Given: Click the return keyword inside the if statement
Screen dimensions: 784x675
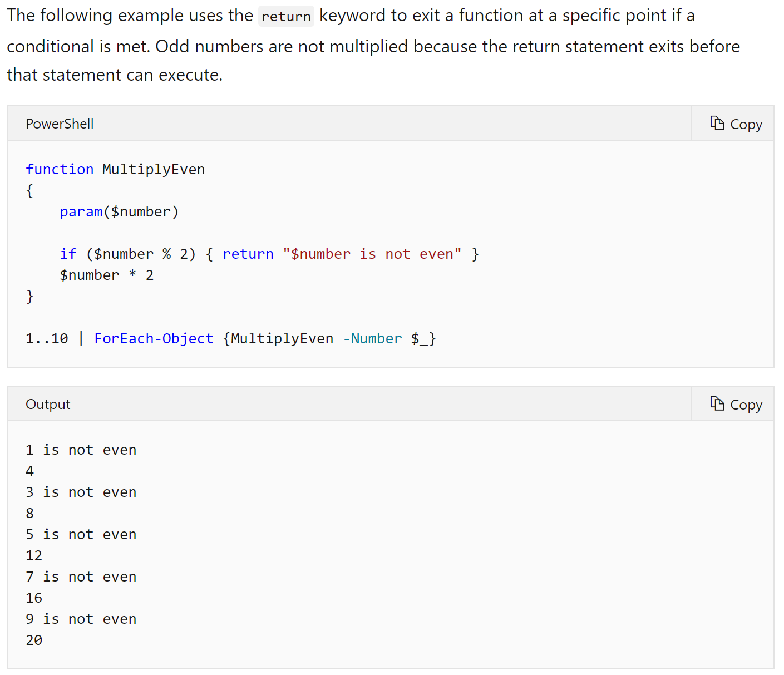Looking at the screenshot, I should [248, 254].
